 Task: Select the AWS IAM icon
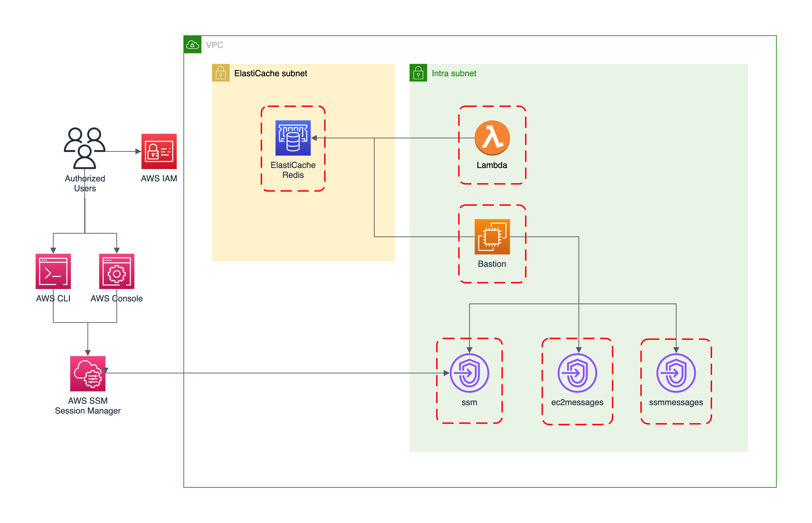pos(159,152)
